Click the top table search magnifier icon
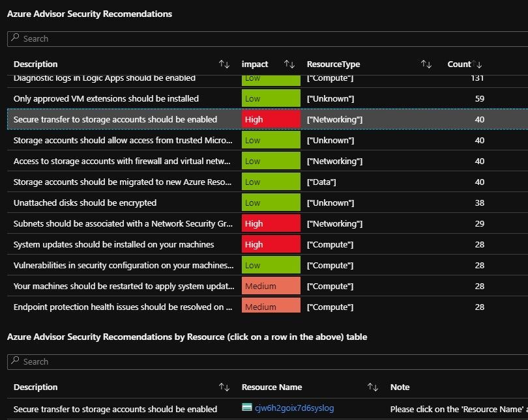Image resolution: width=528 pixels, height=420 pixels. 15,38
